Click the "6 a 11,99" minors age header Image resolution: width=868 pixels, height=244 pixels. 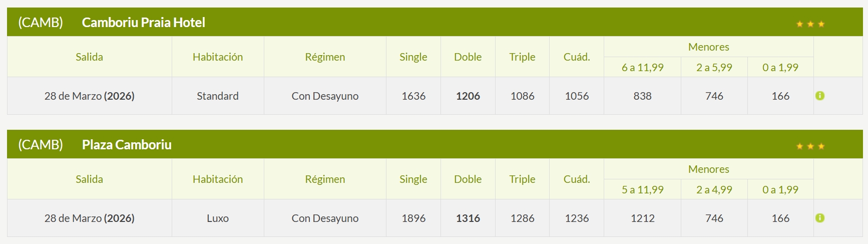pos(642,68)
